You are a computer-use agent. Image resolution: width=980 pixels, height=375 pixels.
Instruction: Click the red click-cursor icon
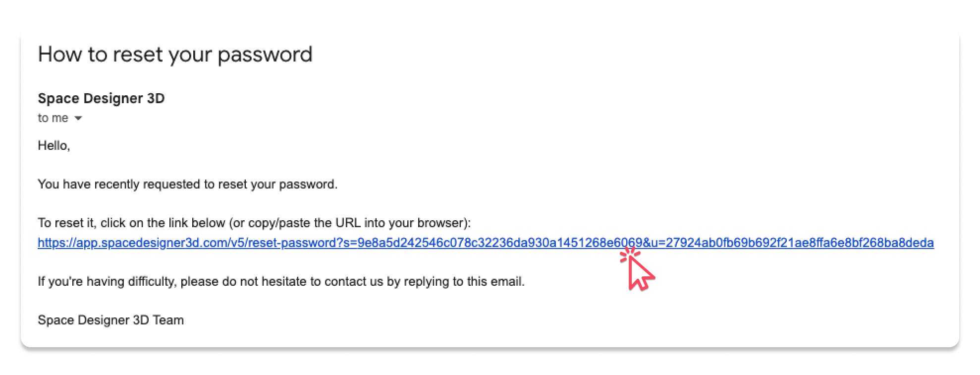pos(638,271)
